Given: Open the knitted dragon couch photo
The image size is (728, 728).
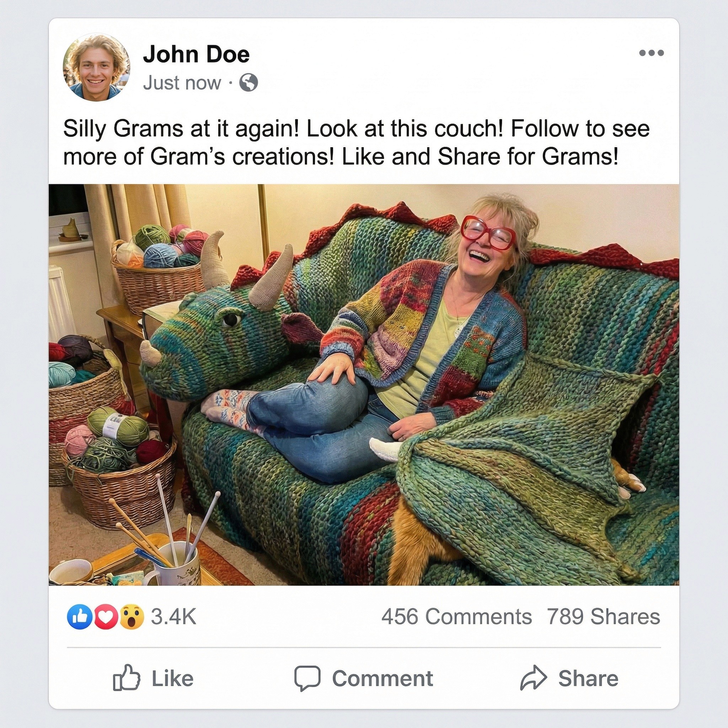Looking at the screenshot, I should tap(364, 385).
